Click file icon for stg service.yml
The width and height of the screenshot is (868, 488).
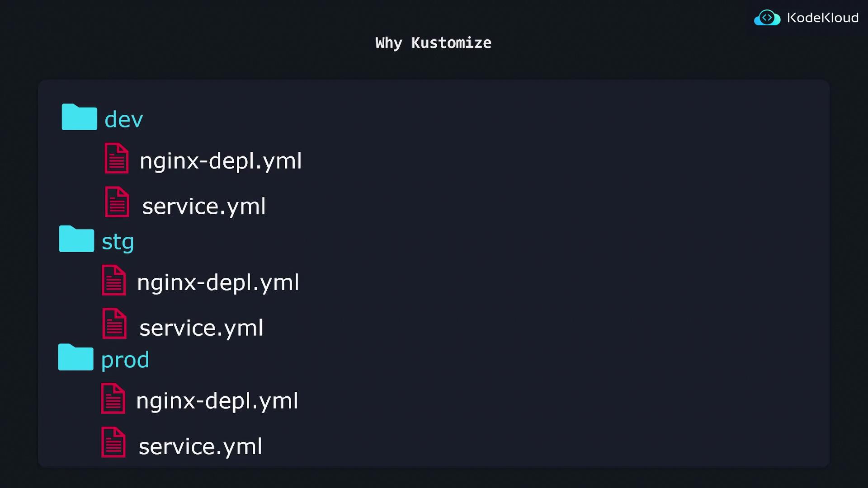(114, 324)
